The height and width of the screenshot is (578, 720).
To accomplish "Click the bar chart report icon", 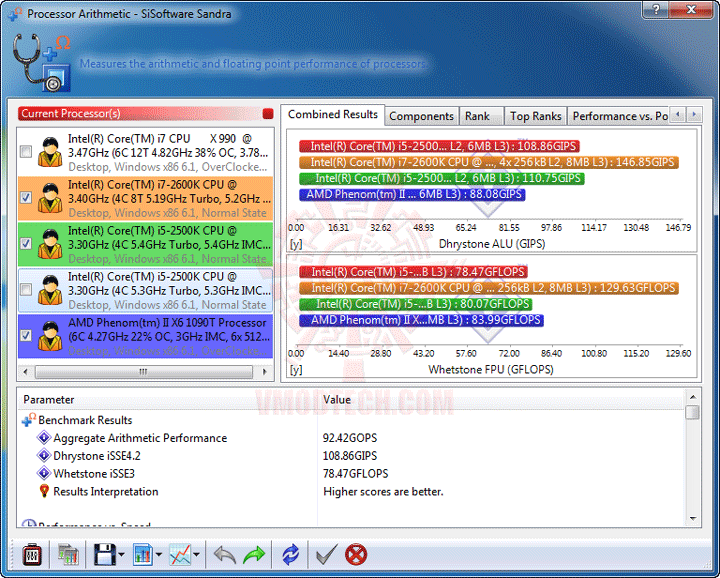I will point(143,555).
